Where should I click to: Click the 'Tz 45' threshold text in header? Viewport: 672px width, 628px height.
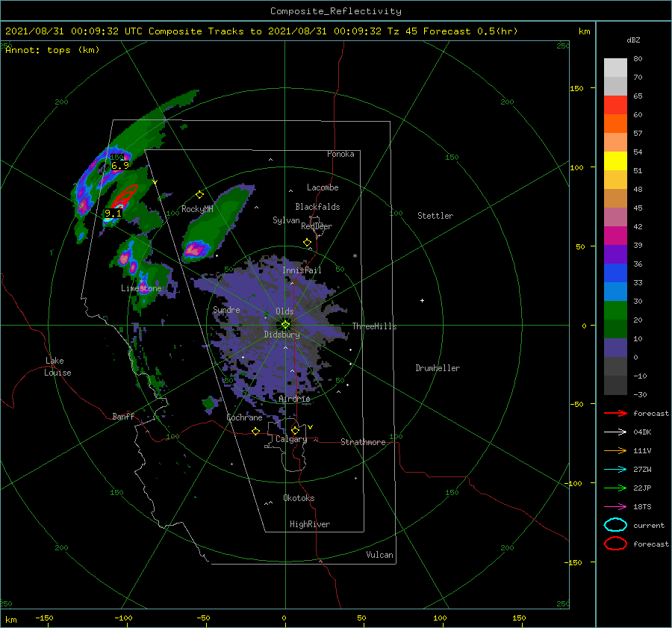pos(402,31)
